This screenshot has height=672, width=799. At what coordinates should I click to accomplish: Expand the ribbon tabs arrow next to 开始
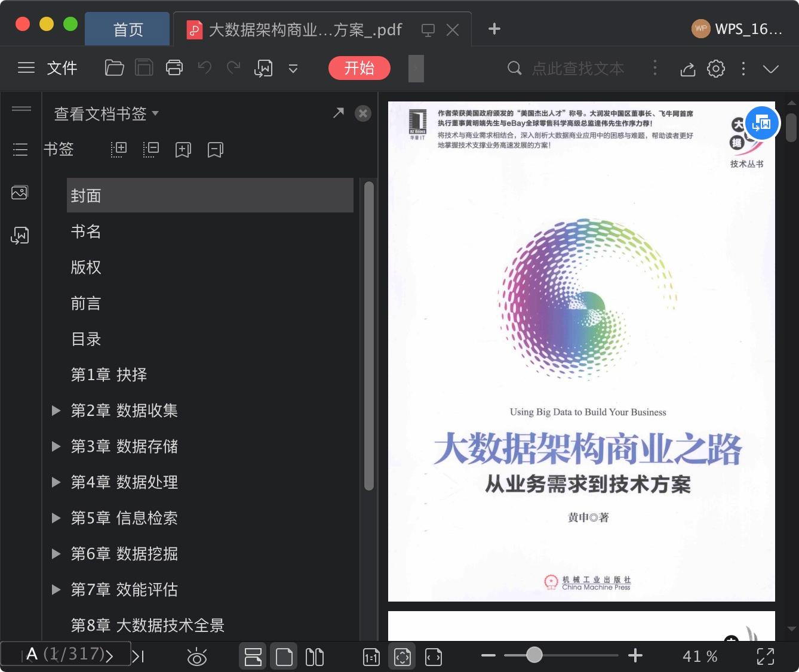[416, 68]
